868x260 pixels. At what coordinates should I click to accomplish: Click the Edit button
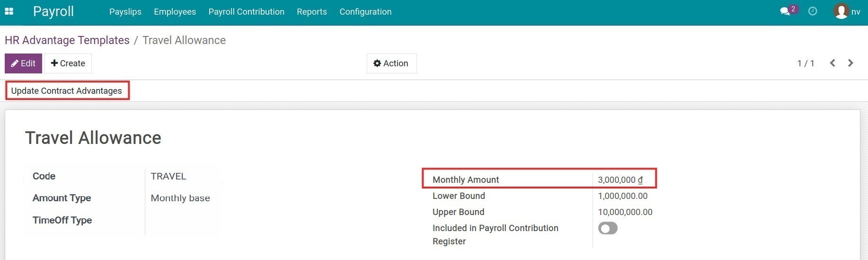pyautogui.click(x=23, y=63)
